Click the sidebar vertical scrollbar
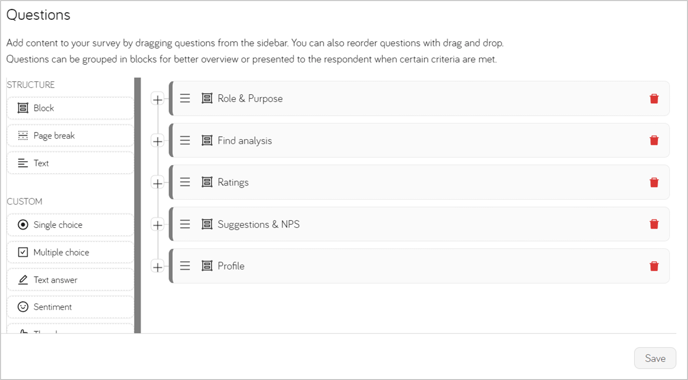 [137, 205]
